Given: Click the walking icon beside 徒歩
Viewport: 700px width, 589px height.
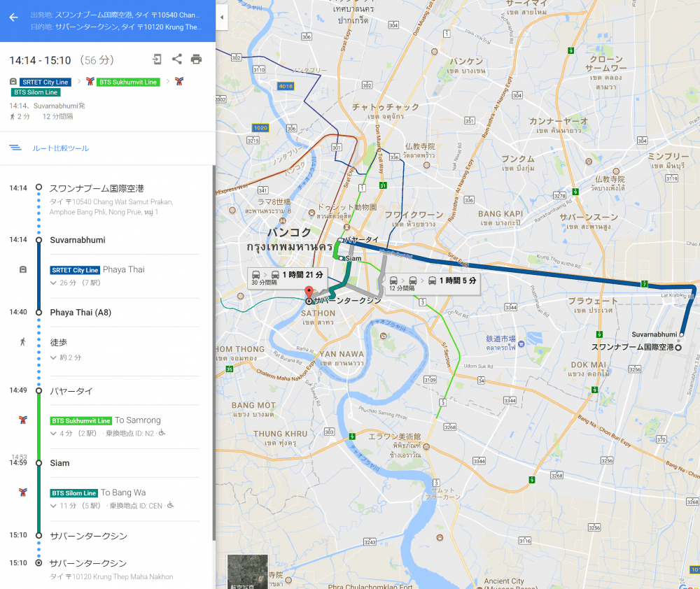Looking at the screenshot, I should click(x=23, y=342).
